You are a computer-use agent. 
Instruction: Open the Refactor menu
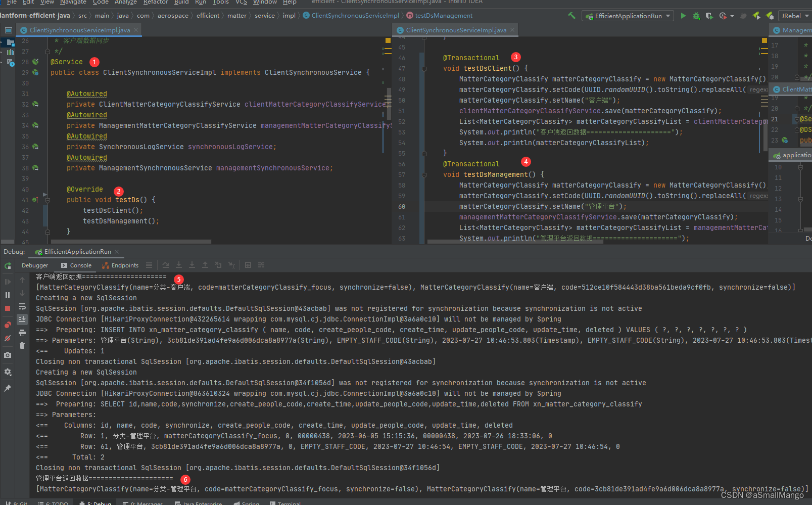pyautogui.click(x=156, y=2)
